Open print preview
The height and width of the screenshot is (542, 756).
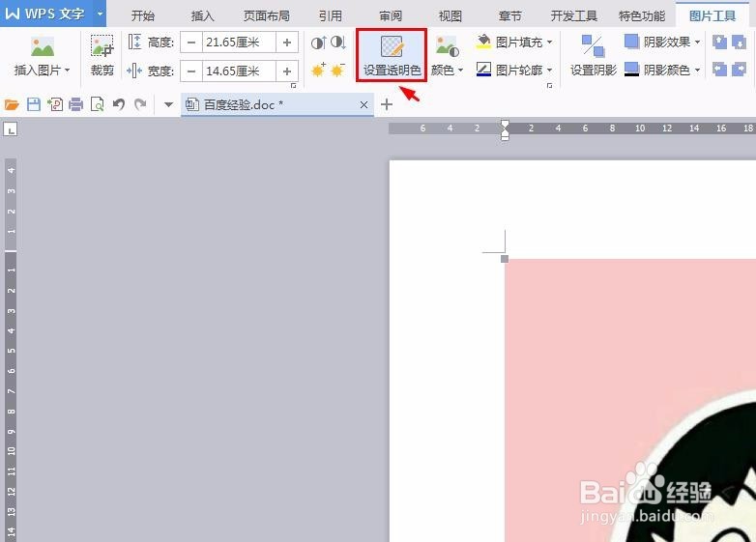click(98, 104)
